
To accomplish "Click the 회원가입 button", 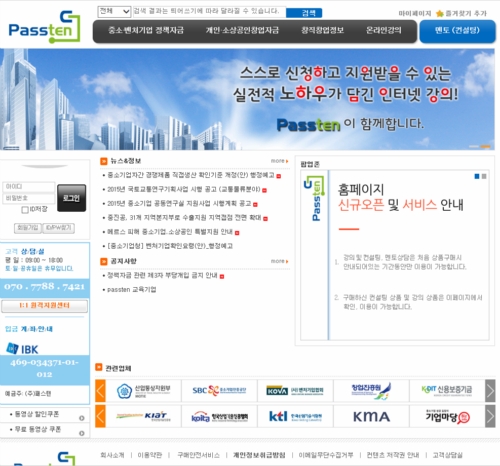I will click(28, 228).
